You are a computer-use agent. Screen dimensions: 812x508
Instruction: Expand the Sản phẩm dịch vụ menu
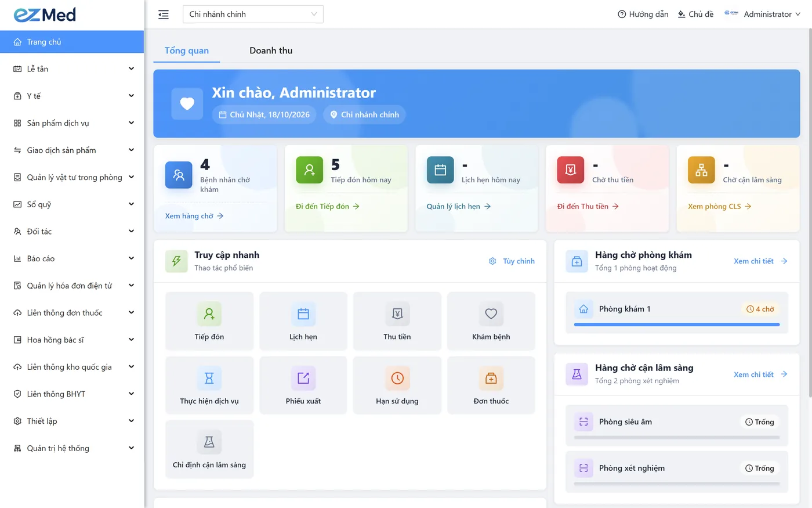click(72, 123)
